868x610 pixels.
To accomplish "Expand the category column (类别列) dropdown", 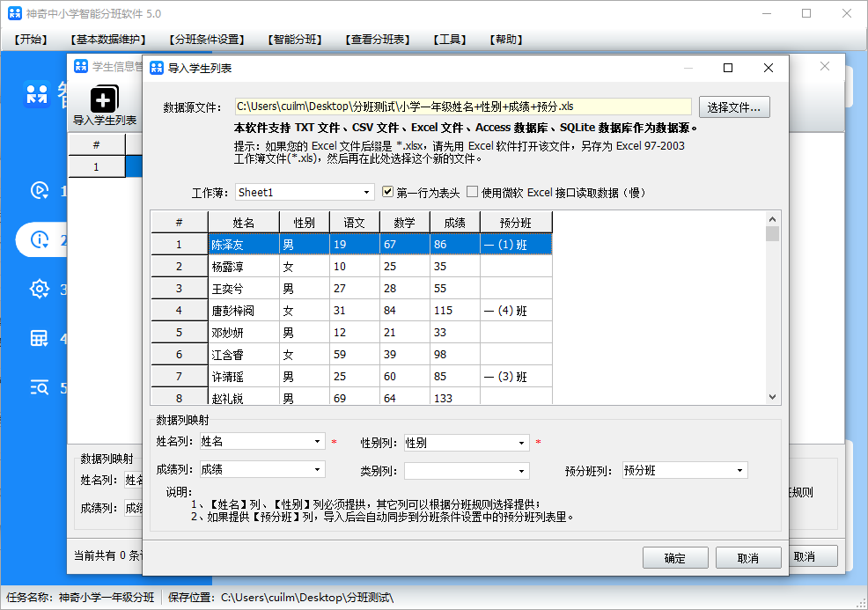I will tap(467, 471).
